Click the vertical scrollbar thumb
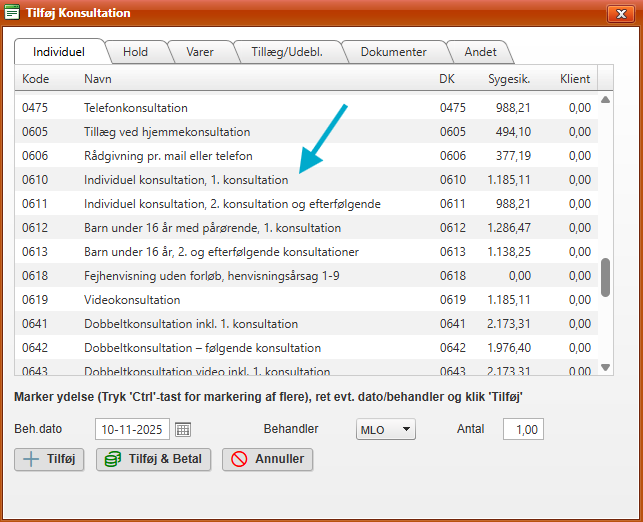Viewport: 643px width, 522px height. click(x=605, y=278)
